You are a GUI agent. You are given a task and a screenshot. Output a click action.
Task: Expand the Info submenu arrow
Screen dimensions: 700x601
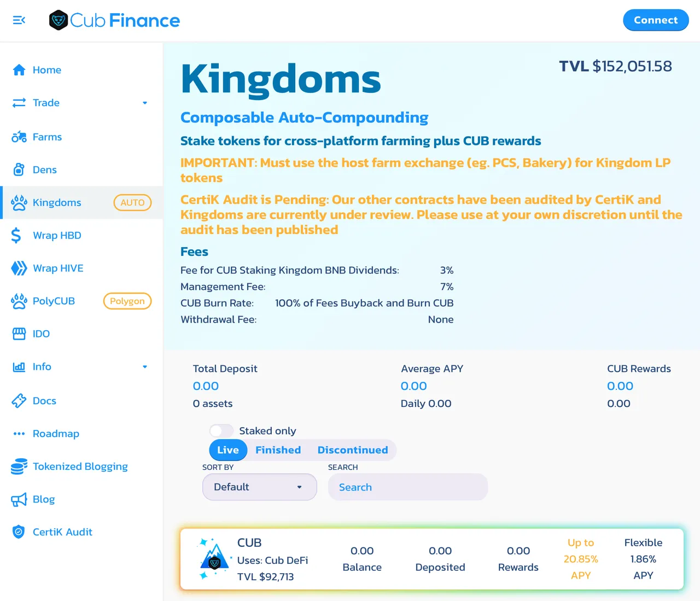click(145, 367)
